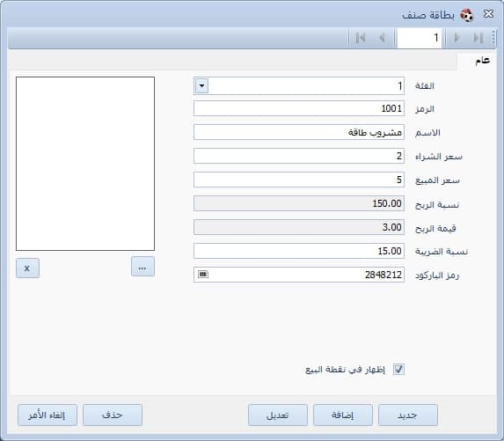Click the جديد button

pyautogui.click(x=408, y=415)
